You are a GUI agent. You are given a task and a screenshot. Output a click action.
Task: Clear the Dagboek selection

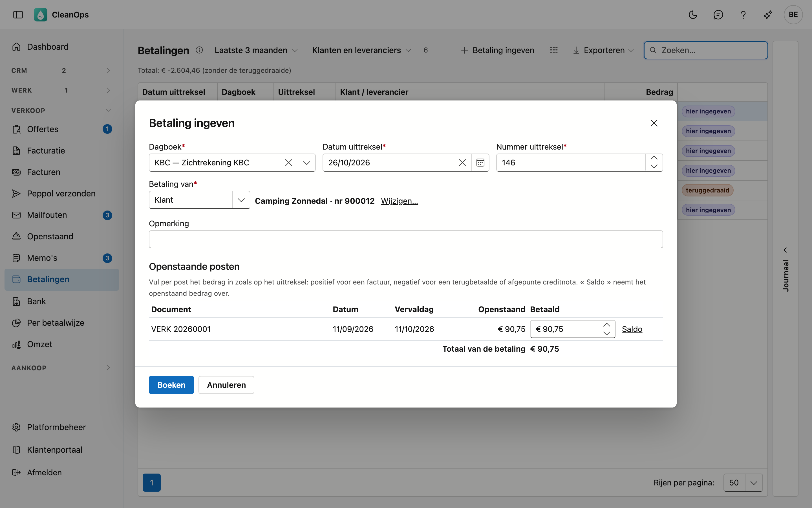click(288, 163)
